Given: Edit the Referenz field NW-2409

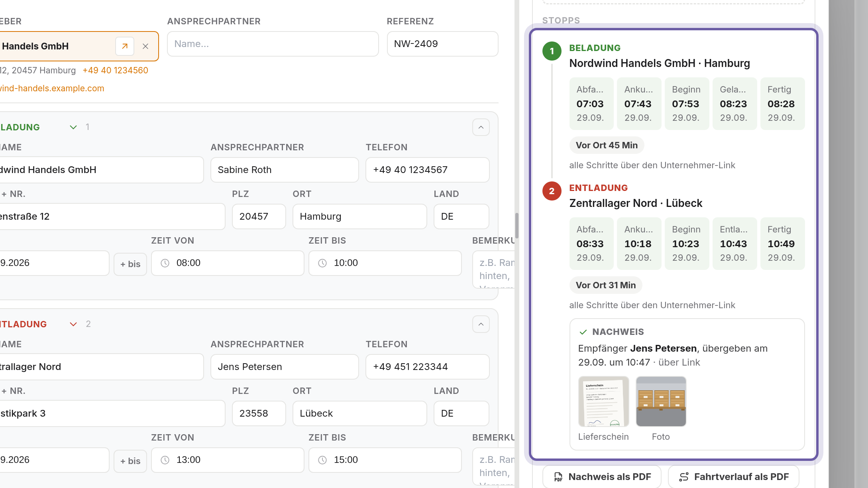Looking at the screenshot, I should [442, 44].
